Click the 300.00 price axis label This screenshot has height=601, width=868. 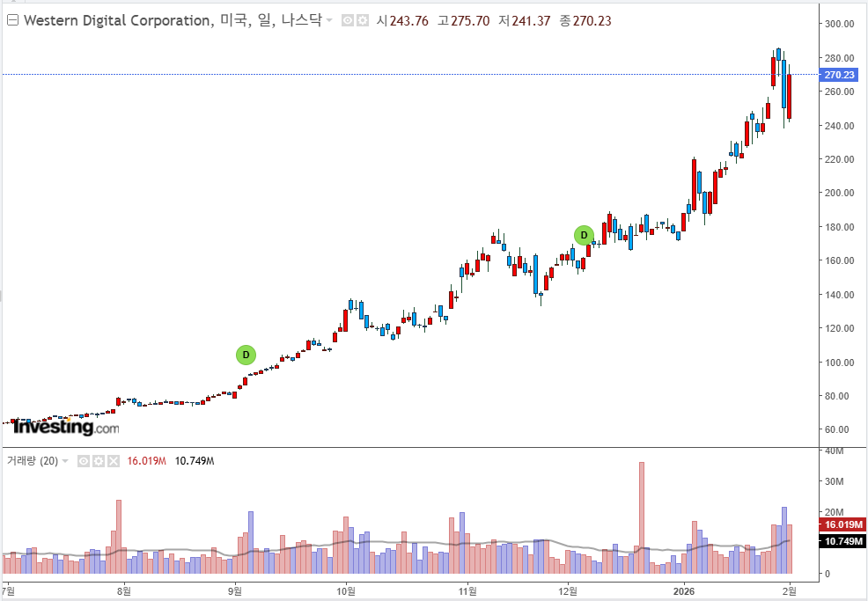tap(839, 24)
